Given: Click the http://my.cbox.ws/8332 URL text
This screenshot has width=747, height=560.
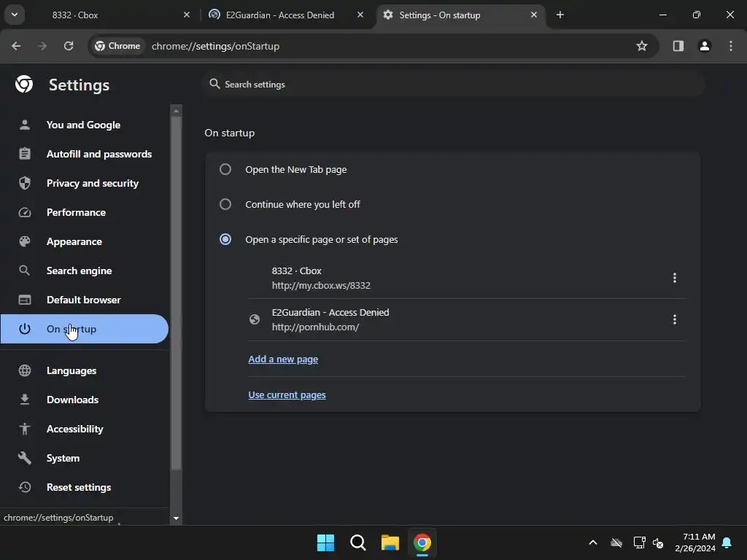Looking at the screenshot, I should point(321,285).
